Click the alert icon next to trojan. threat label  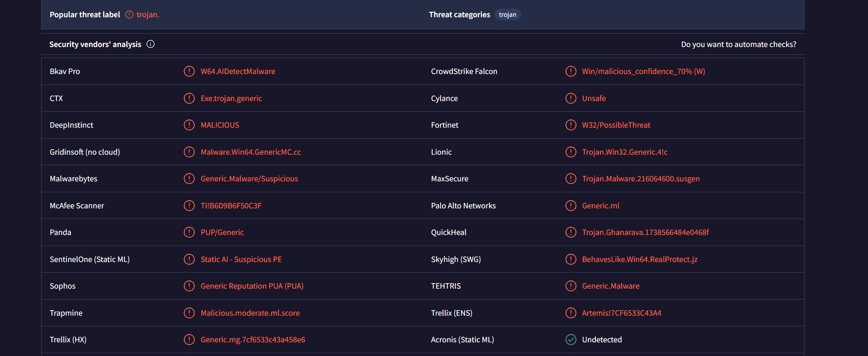click(129, 15)
